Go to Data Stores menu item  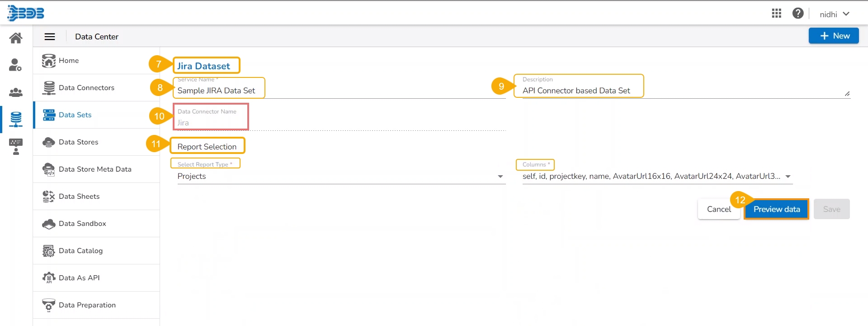pos(78,142)
